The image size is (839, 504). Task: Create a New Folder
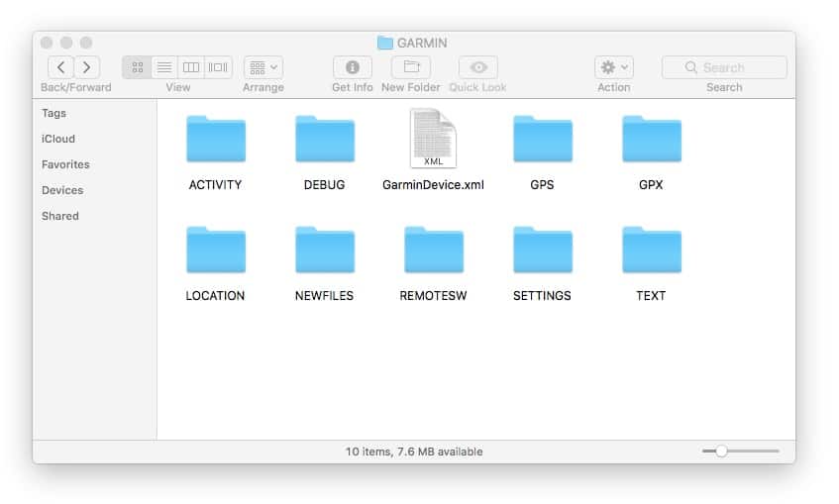point(411,67)
